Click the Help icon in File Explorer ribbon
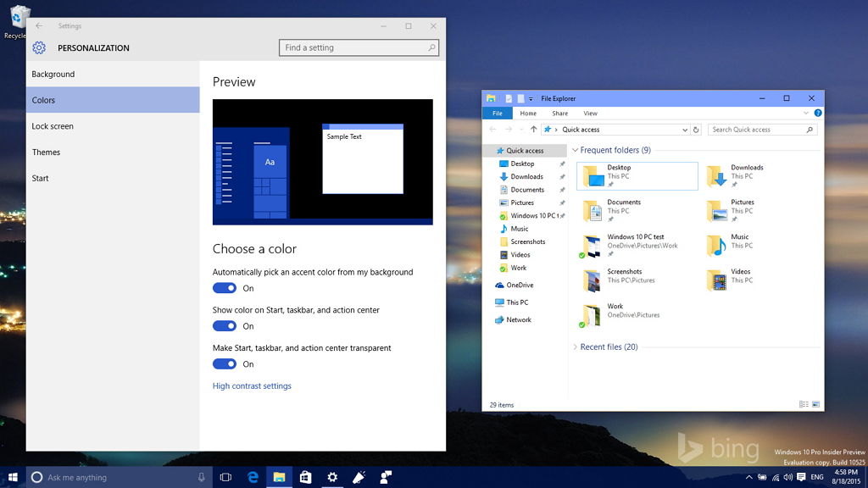The height and width of the screenshot is (488, 868). pos(817,113)
